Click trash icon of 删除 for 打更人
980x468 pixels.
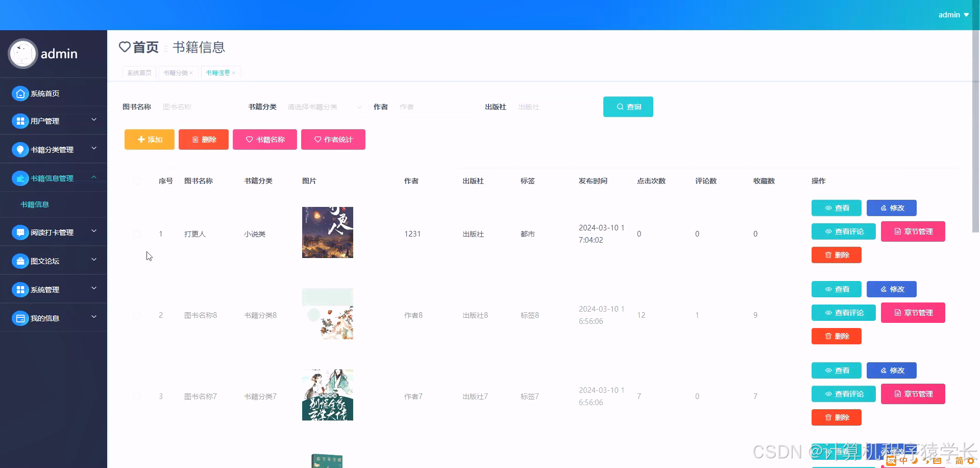[x=828, y=255]
